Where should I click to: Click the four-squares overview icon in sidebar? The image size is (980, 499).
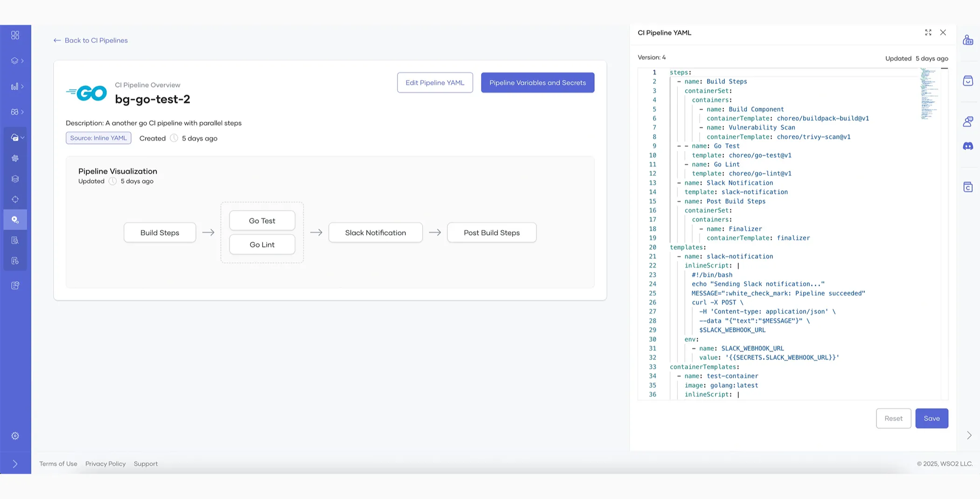[x=15, y=35]
